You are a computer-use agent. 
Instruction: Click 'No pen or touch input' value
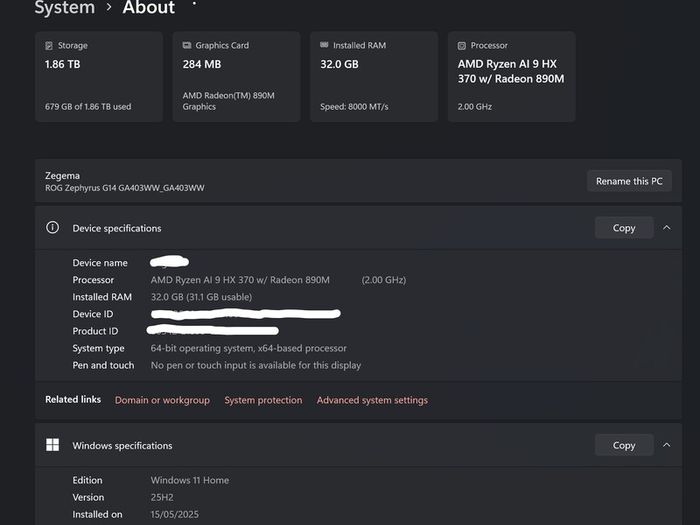pos(256,365)
